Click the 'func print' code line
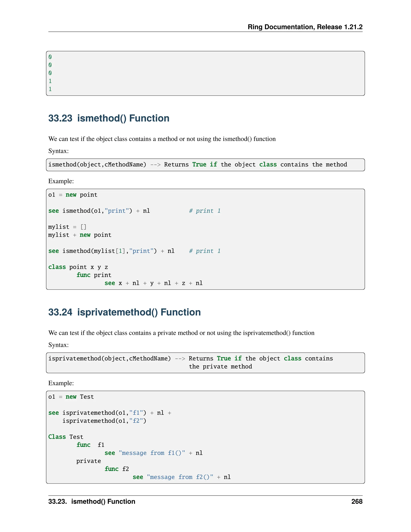Image resolution: width=411 pixels, height=532 pixels. click(94, 275)
